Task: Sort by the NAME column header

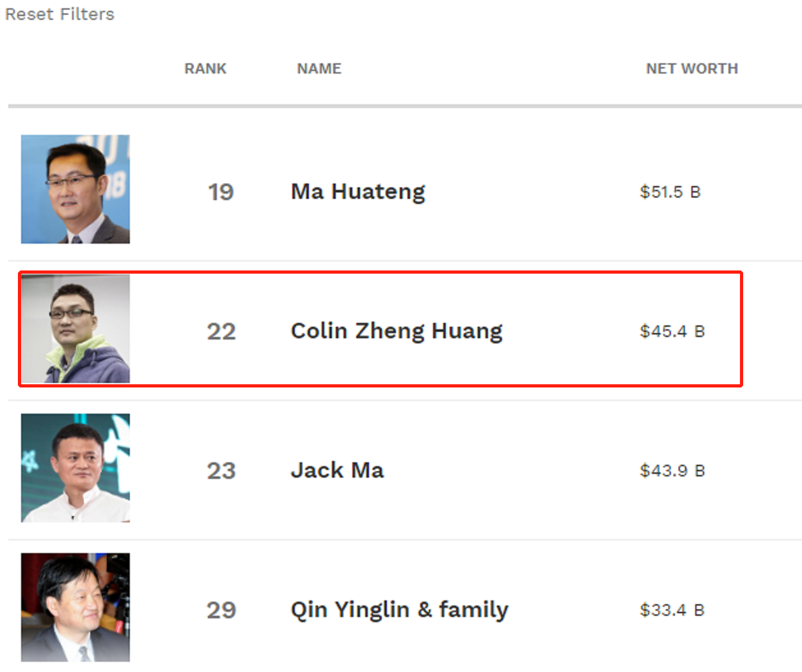Action: click(319, 68)
